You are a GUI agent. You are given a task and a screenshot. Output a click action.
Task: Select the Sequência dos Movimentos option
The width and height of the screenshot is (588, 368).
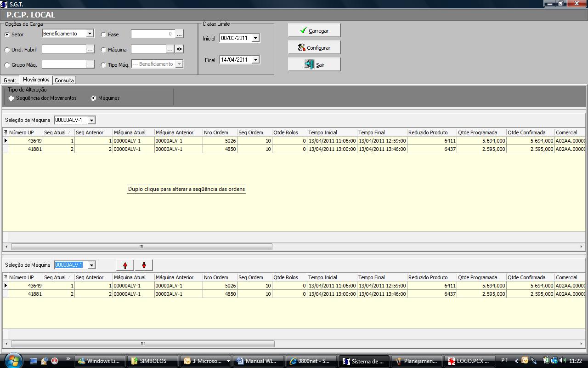point(11,98)
